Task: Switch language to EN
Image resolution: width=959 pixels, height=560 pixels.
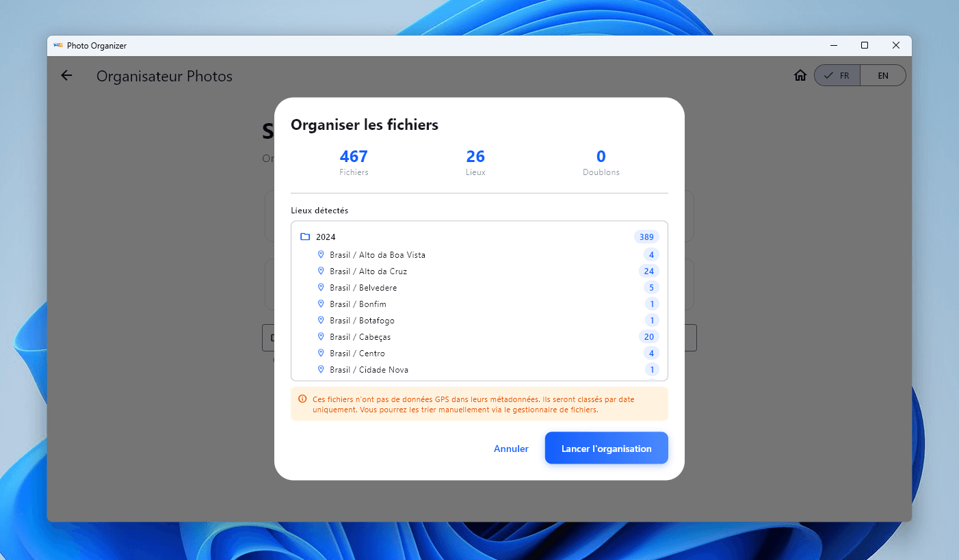Action: (x=882, y=76)
